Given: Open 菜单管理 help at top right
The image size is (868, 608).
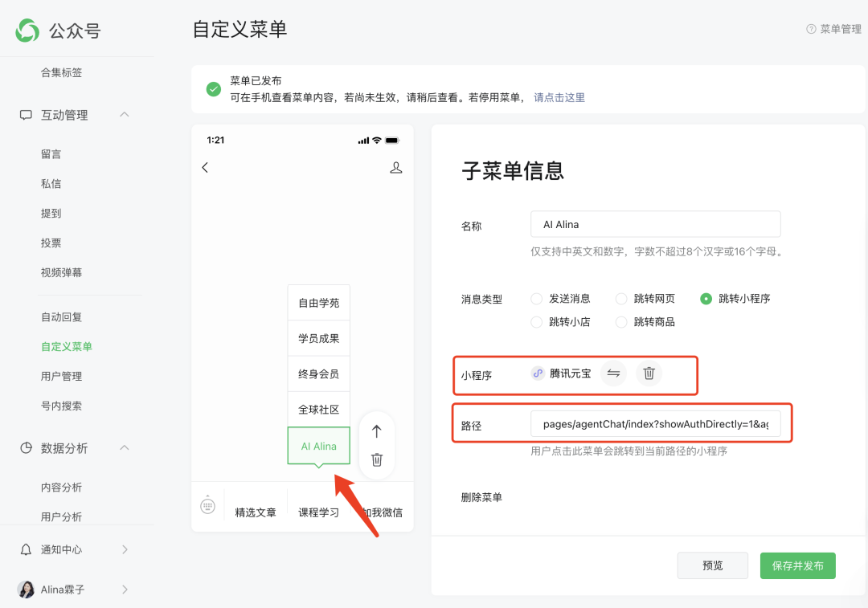Looking at the screenshot, I should point(832,29).
